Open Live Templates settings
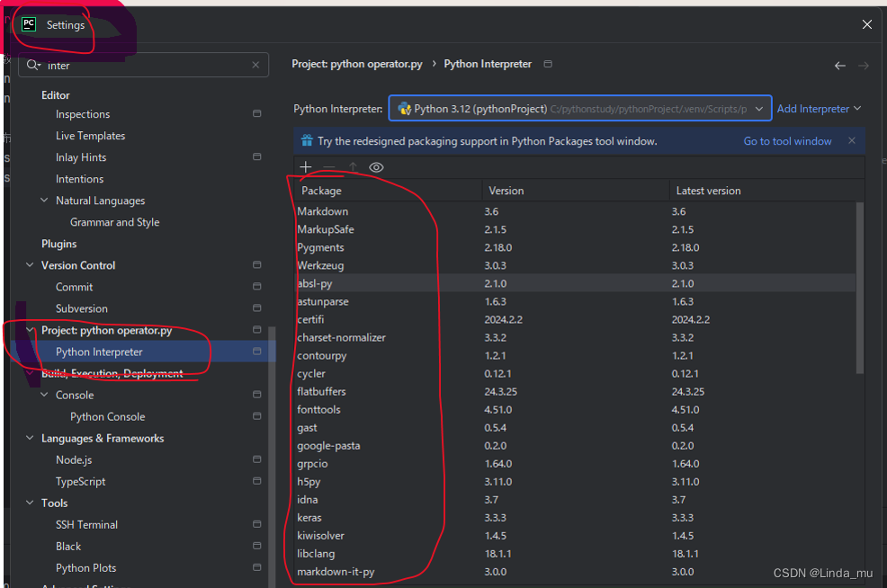Image resolution: width=887 pixels, height=588 pixels. [91, 136]
